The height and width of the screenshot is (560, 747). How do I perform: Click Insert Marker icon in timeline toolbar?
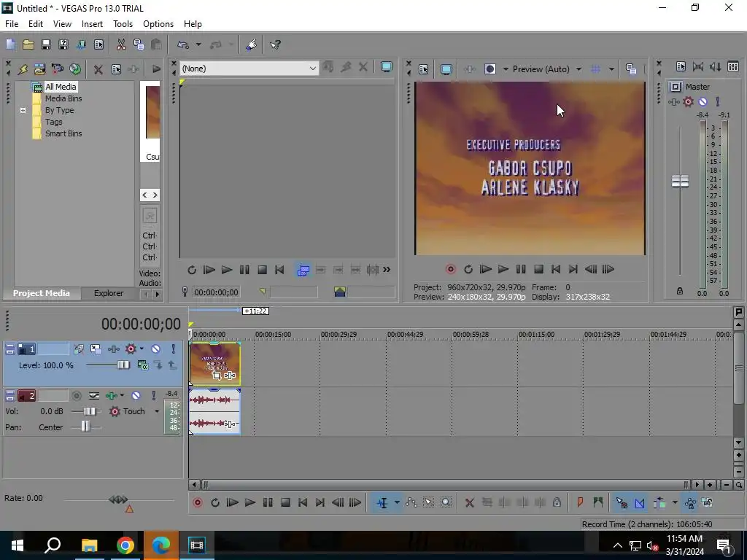click(580, 502)
